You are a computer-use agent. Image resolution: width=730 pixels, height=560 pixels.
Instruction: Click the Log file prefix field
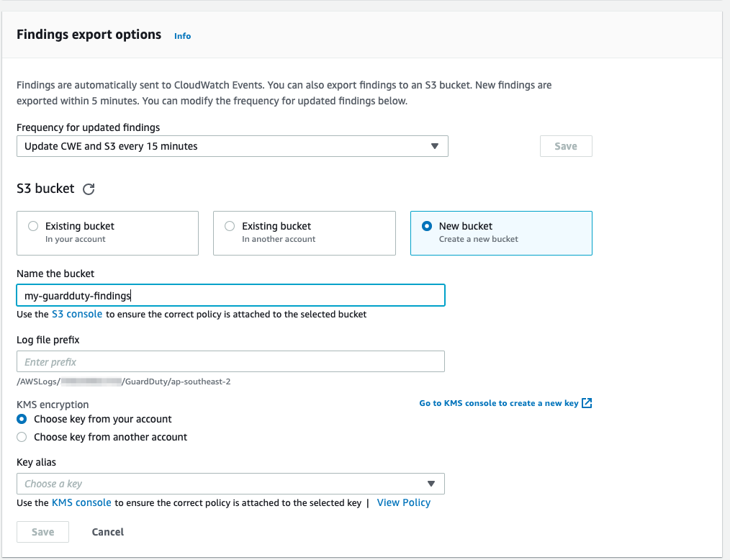click(x=230, y=361)
